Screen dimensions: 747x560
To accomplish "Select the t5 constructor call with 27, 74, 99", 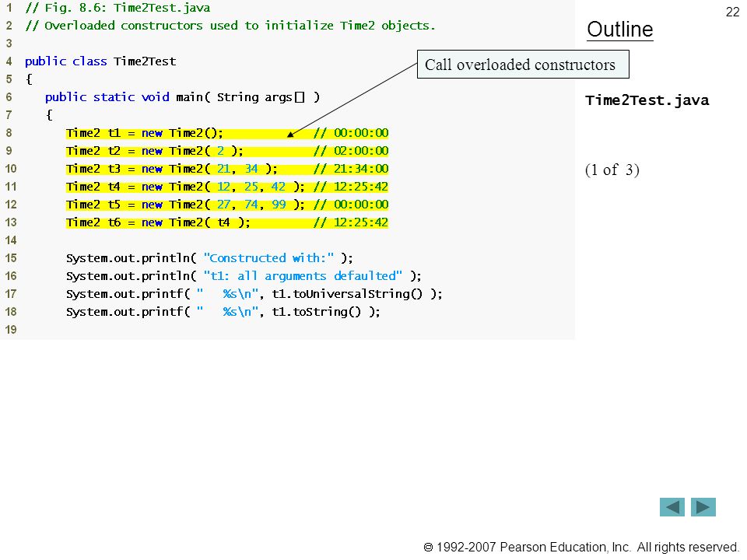I will [x=185, y=205].
